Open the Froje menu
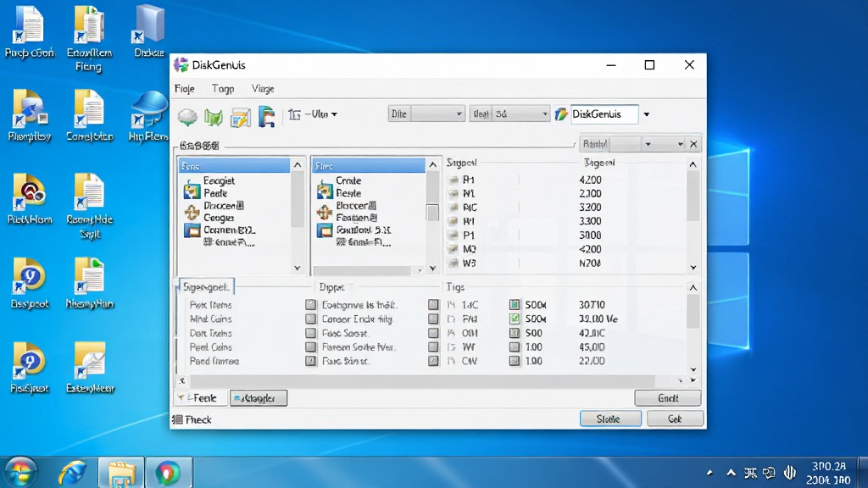Screen dimensions: 868x488 pyautogui.click(x=184, y=88)
